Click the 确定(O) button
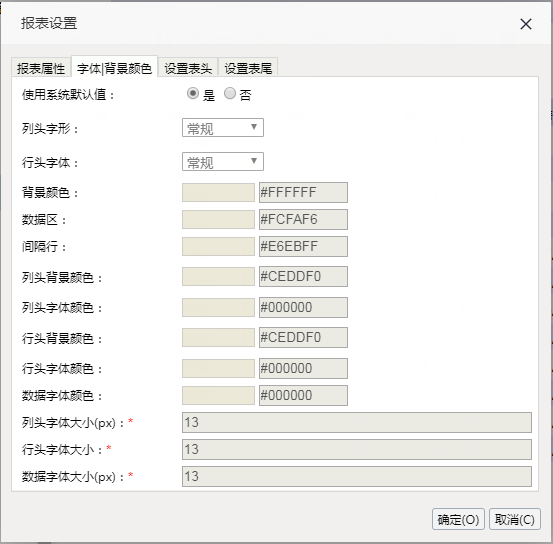The width and height of the screenshot is (553, 544). coord(458,519)
